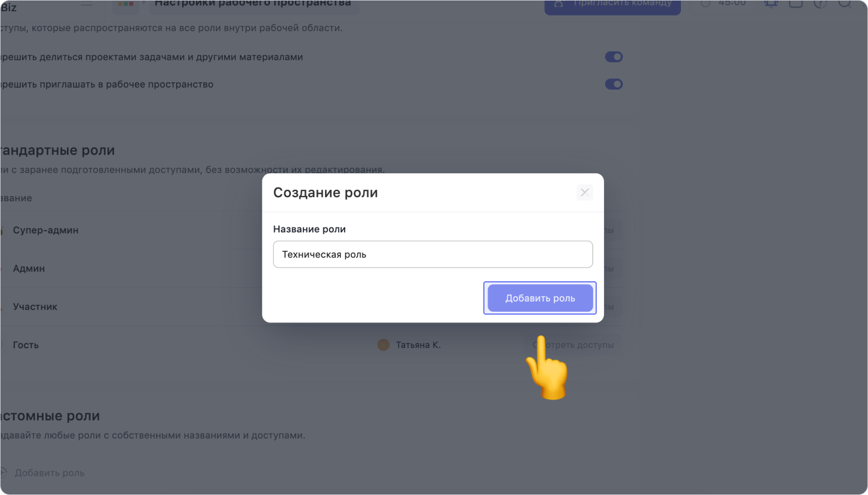Click the colored workspace icon beside the title
868x495 pixels.
(x=125, y=4)
